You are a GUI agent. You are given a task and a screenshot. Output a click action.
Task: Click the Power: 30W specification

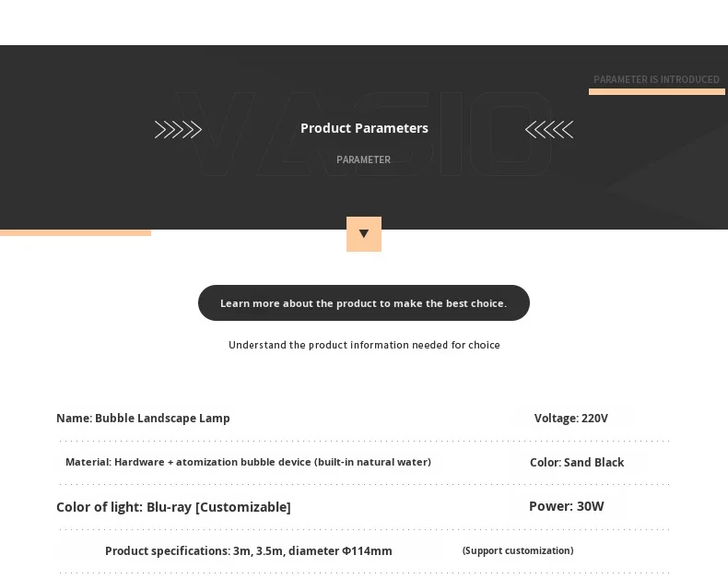566,506
